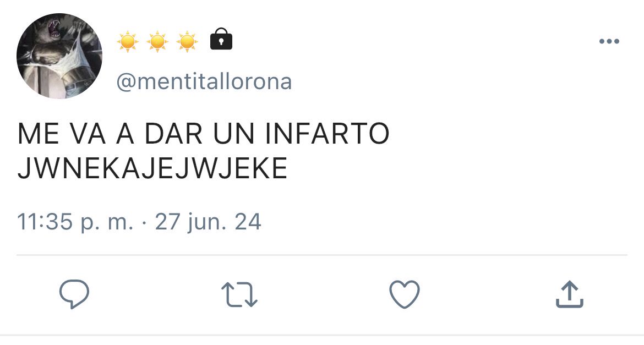644x345 pixels.
Task: Click the third sun emoji beside the lock
Action: click(187, 41)
